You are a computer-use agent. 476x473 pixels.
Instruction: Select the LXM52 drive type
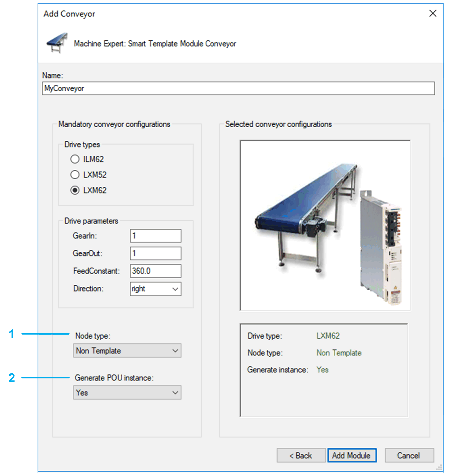pos(75,175)
